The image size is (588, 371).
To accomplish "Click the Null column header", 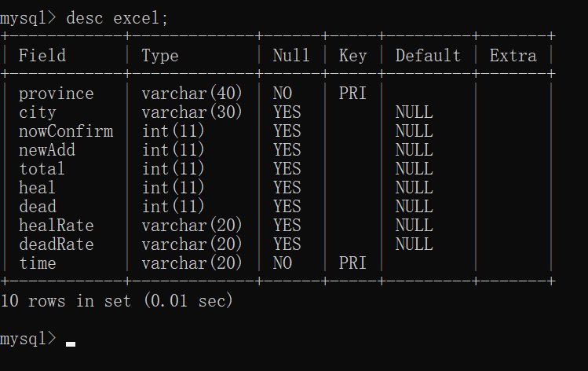I will [x=291, y=56].
